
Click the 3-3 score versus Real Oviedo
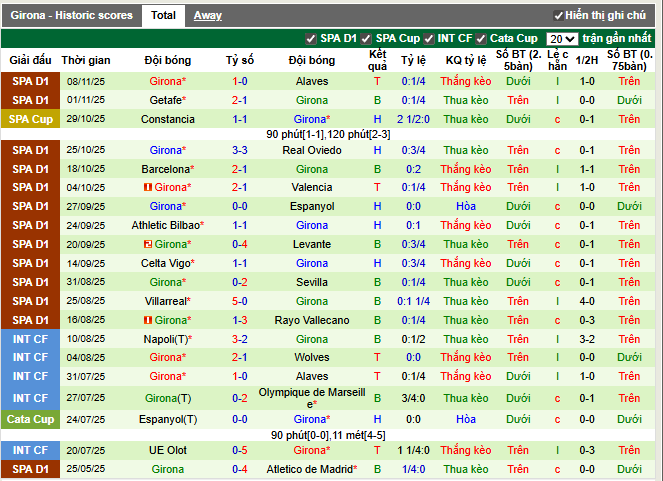pyautogui.click(x=240, y=150)
